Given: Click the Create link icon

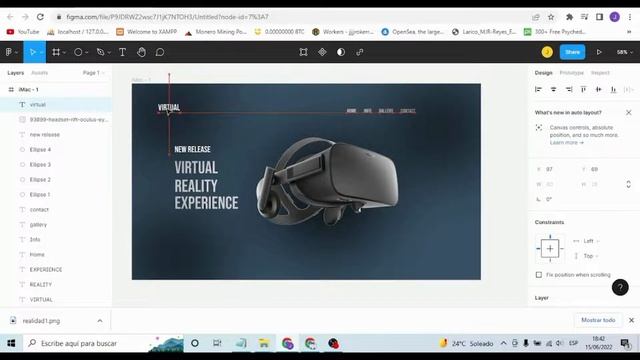Looking at the screenshot, I should pos(360,52).
